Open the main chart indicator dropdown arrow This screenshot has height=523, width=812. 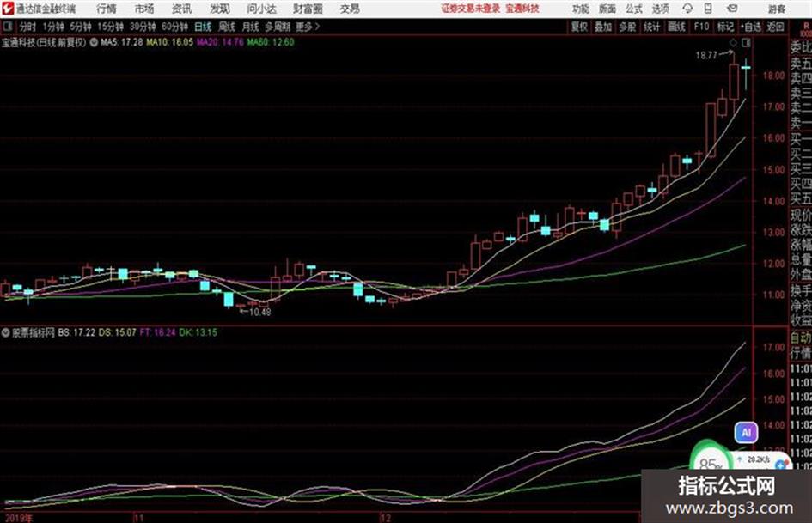[x=94, y=42]
